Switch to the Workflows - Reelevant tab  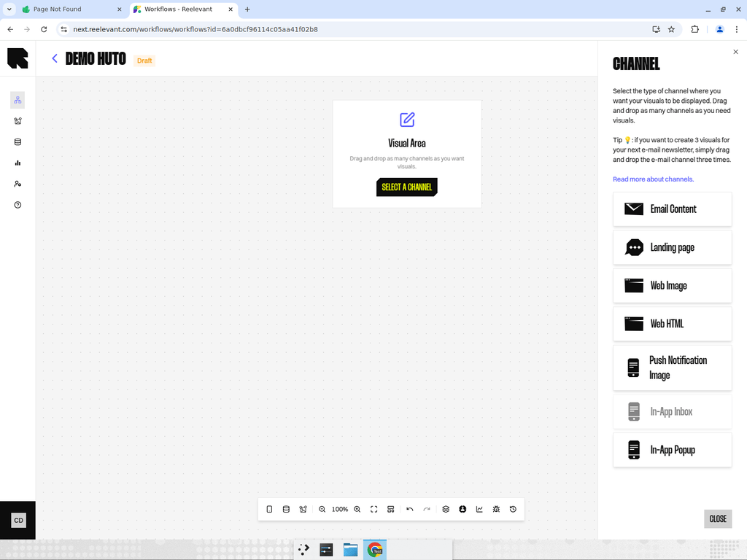pos(183,9)
